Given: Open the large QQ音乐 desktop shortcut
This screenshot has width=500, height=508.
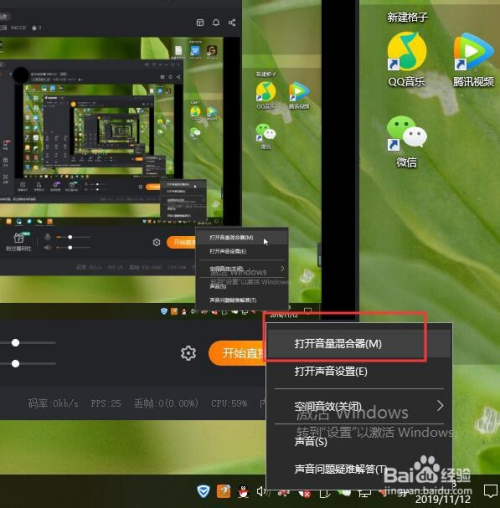Looking at the screenshot, I should [x=407, y=59].
